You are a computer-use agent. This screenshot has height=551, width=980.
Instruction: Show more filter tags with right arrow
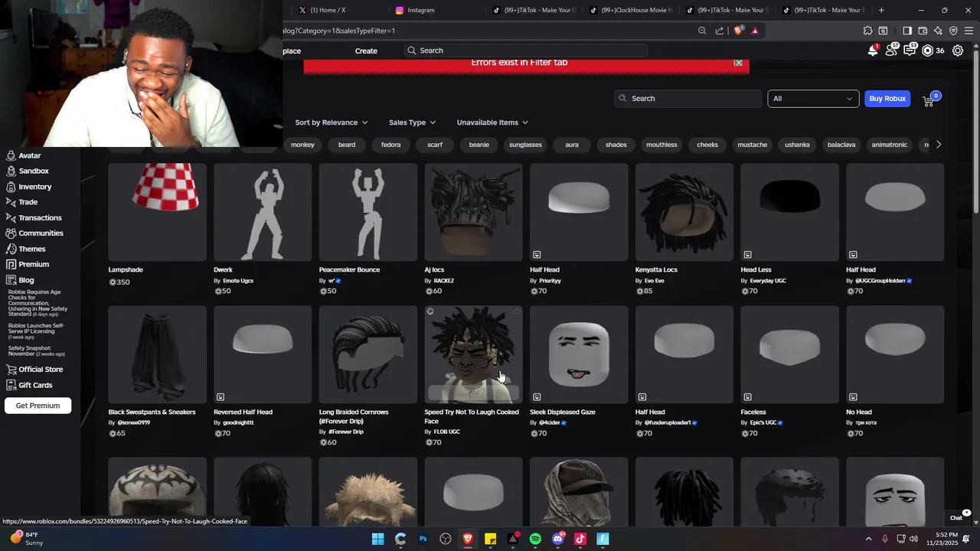(x=939, y=145)
